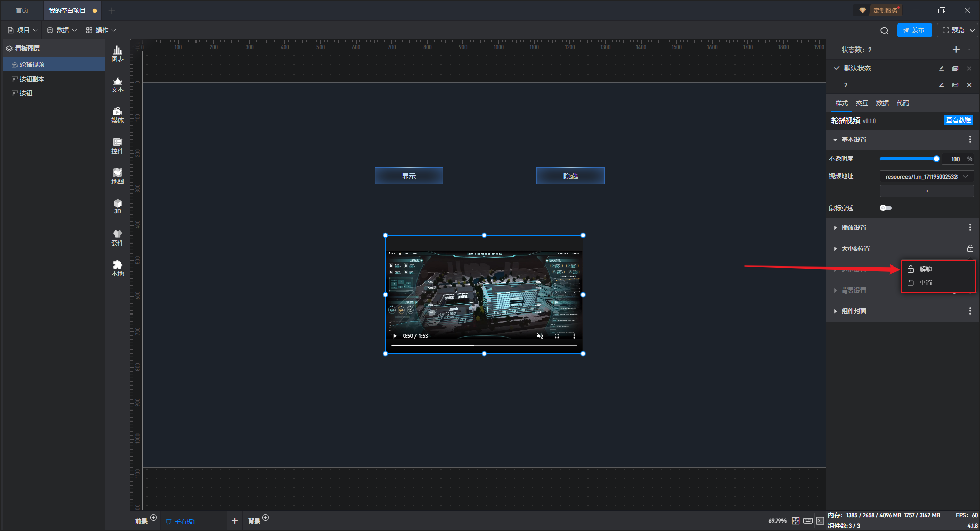980x531 pixels.
Task: Expand the 组件封面 section
Action: 835,311
